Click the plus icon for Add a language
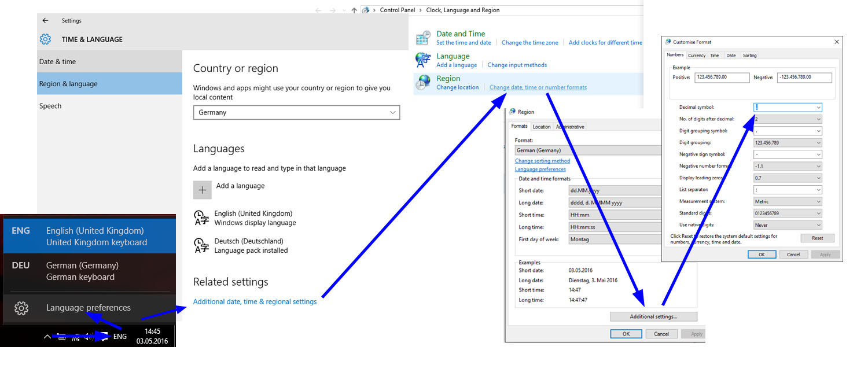 [x=202, y=190]
